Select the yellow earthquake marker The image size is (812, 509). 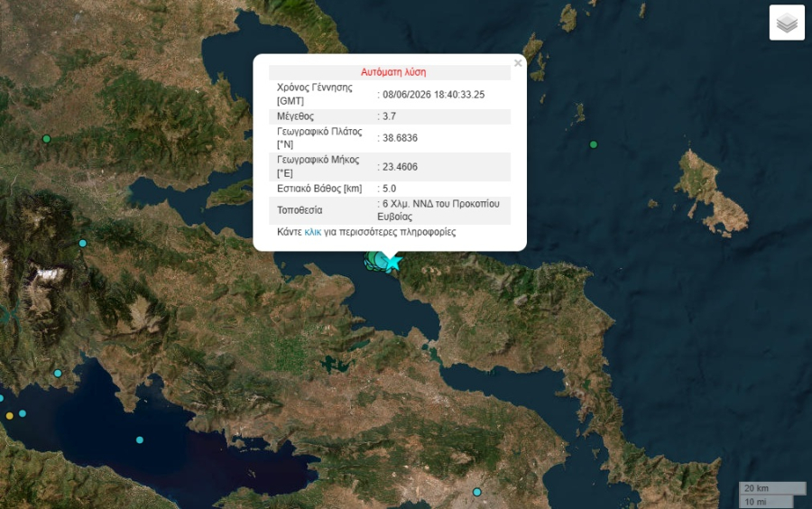(x=9, y=415)
